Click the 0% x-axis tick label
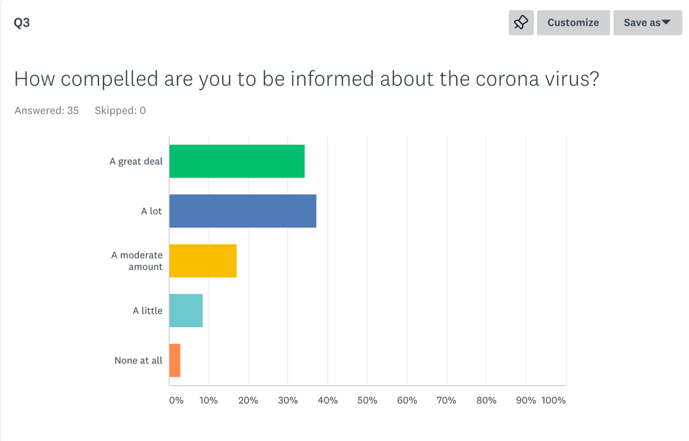This screenshot has width=689, height=441. (x=176, y=400)
